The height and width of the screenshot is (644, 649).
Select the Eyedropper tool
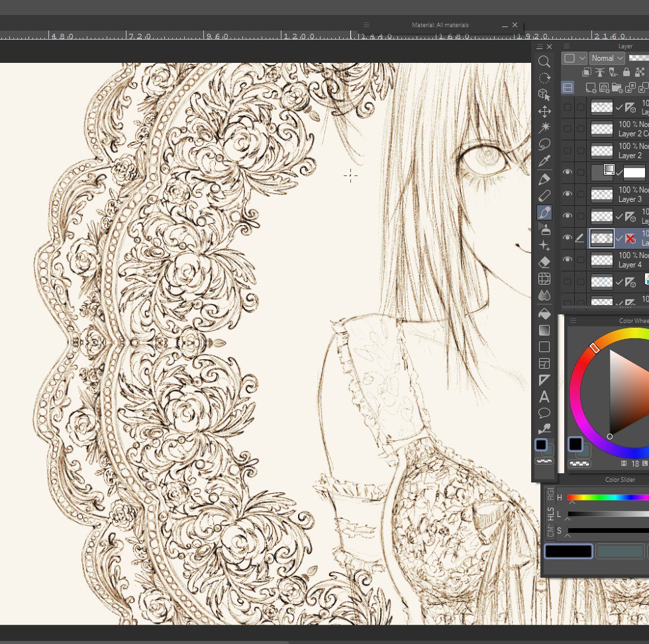545,161
